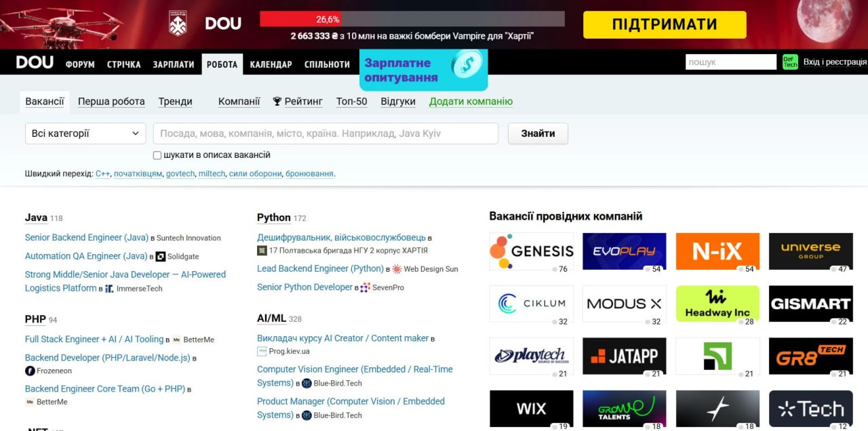Open the Universe Group logo tile

click(x=810, y=251)
